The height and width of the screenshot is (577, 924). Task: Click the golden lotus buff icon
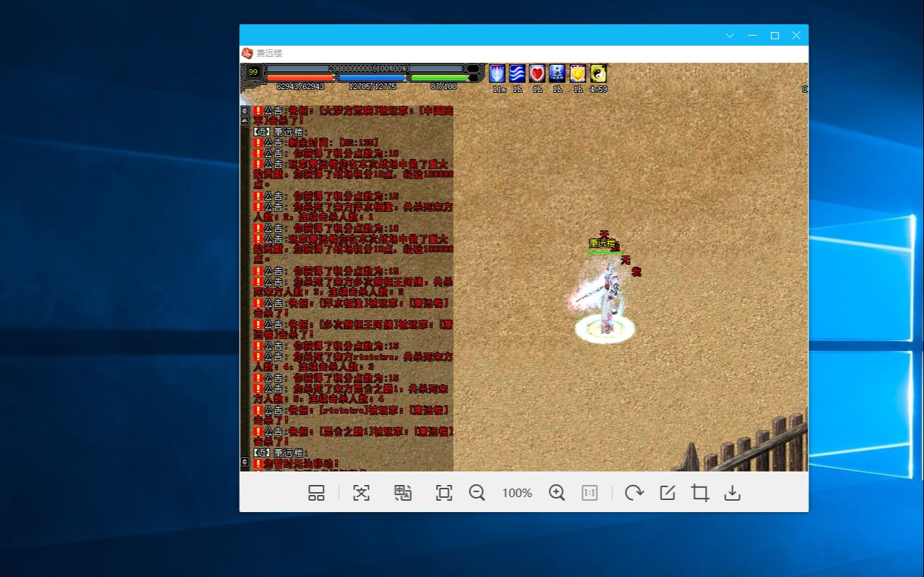pos(578,73)
